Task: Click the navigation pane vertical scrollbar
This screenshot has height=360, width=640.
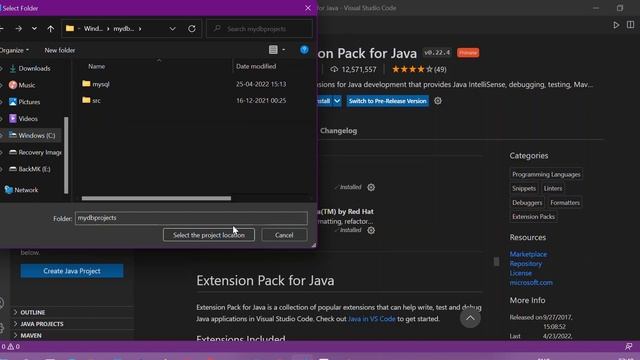Action: click(x=66, y=155)
